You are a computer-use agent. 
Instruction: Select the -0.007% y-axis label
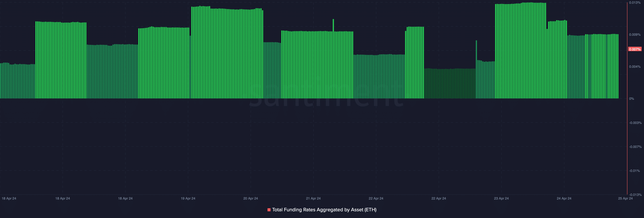click(635, 147)
